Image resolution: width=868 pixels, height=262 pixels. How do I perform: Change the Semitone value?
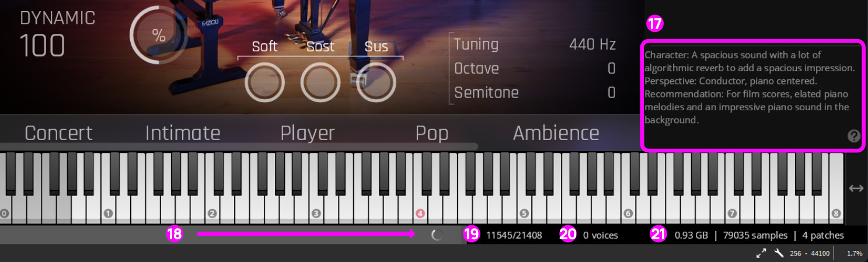click(x=611, y=93)
